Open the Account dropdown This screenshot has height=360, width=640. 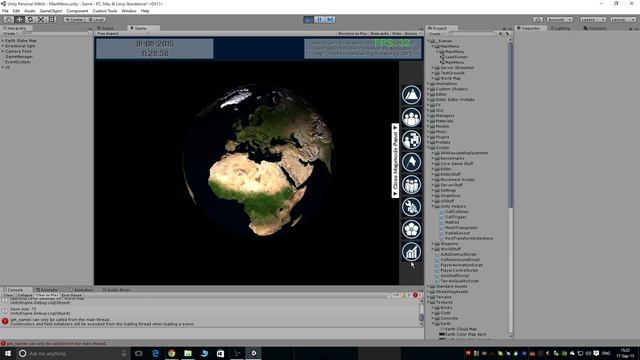(x=559, y=20)
